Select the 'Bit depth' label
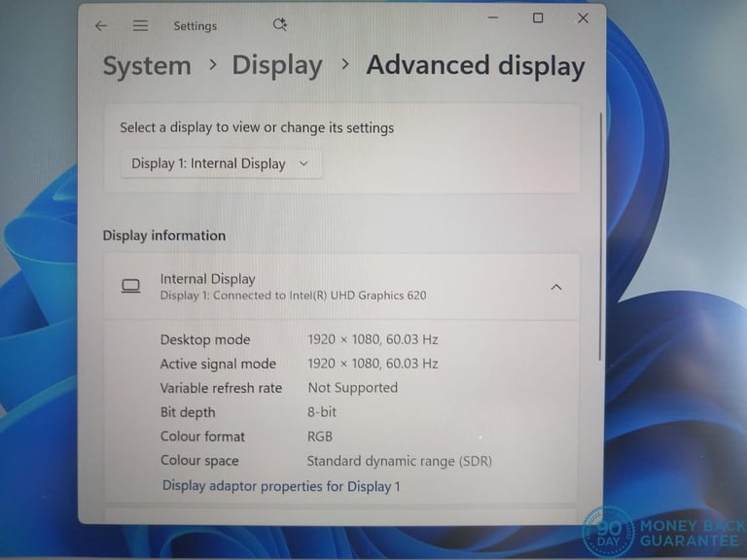 pyautogui.click(x=188, y=412)
